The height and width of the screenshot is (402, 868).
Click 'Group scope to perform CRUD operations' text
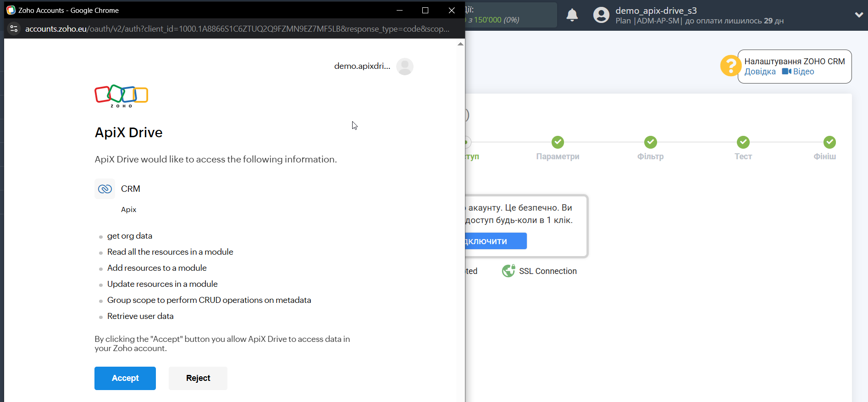209,300
